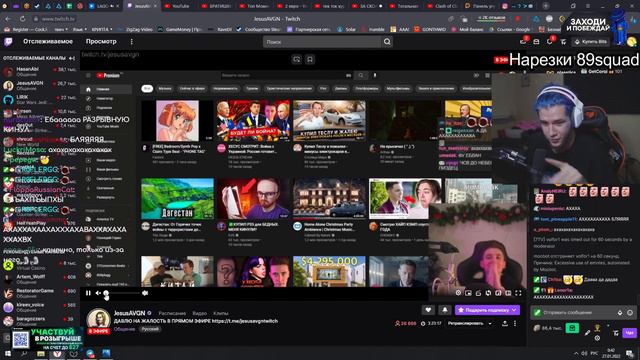
Task: Open Artem_Wolff recommended channel
Action: pyautogui.click(x=40, y=279)
